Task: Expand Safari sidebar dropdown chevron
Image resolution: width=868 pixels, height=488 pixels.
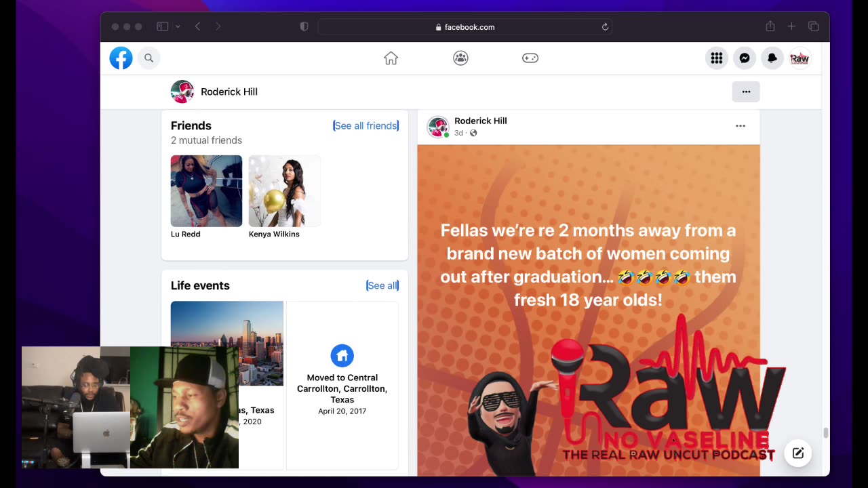Action: pos(178,26)
